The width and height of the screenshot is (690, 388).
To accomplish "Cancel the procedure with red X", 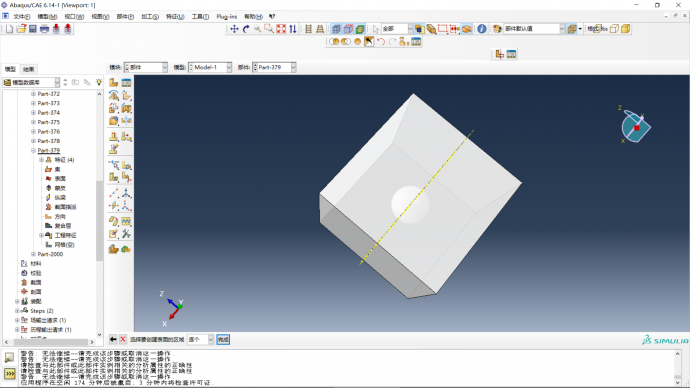I will coord(123,340).
